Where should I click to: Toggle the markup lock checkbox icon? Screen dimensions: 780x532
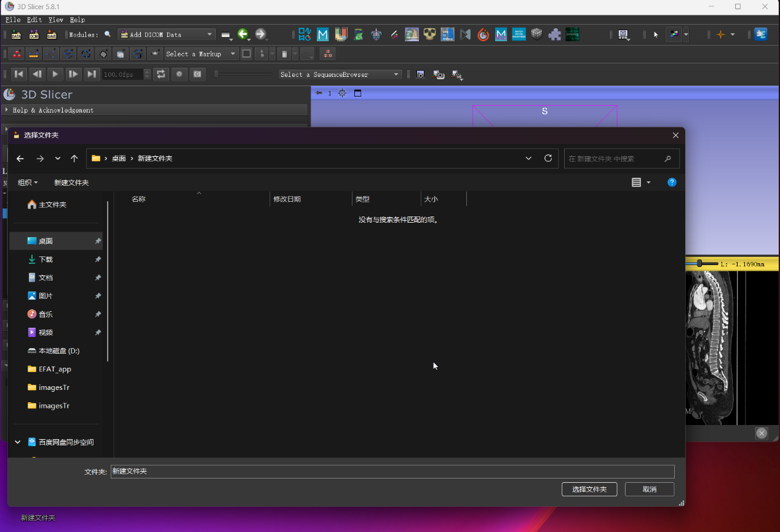[x=246, y=54]
